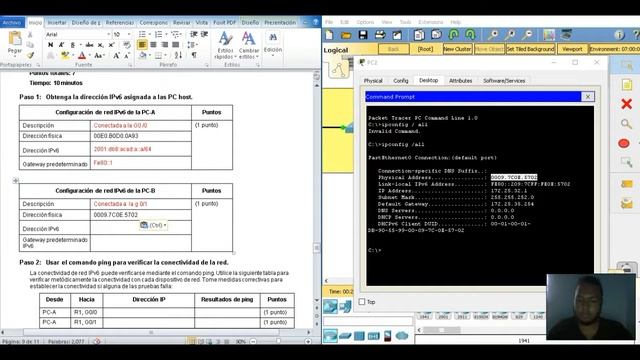Open the Archivo tab in Word

12,22
